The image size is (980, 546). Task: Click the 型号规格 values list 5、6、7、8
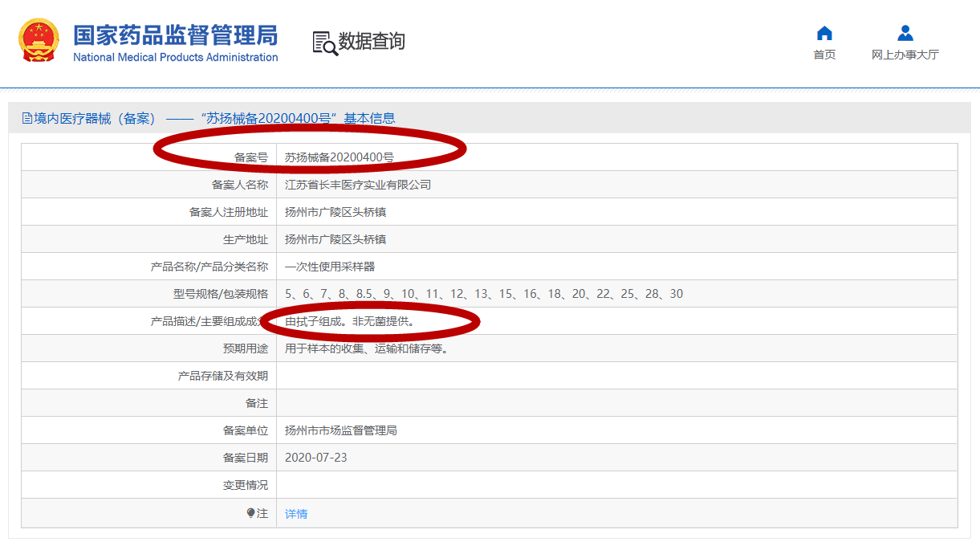pyautogui.click(x=484, y=294)
